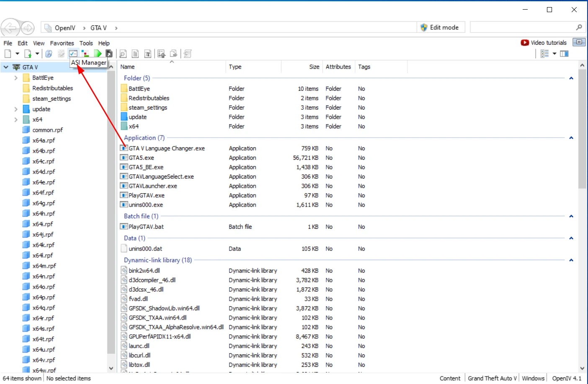Image resolution: width=588 pixels, height=384 pixels.
Task: Sort the list by Size column
Action: 302,67
